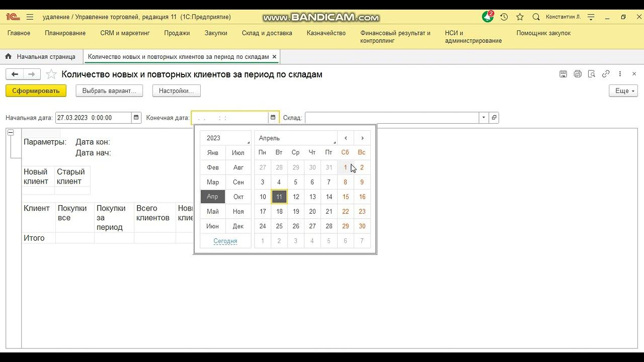Pick April 15 in calendar
This screenshot has width=644, height=362.
pos(346,197)
